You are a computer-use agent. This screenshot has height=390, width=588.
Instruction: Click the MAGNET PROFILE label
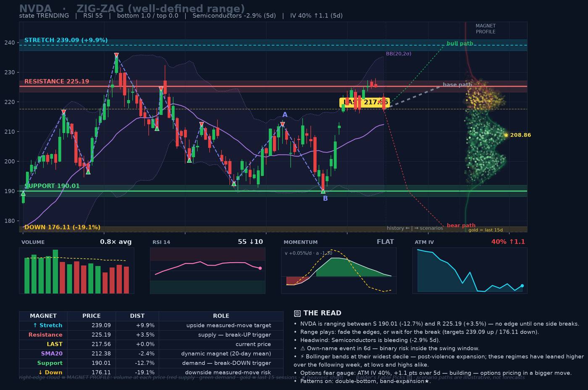486,29
